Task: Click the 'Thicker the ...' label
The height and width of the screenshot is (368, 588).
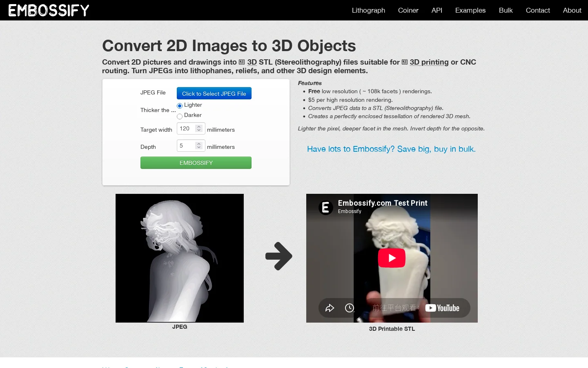Action: pos(158,110)
